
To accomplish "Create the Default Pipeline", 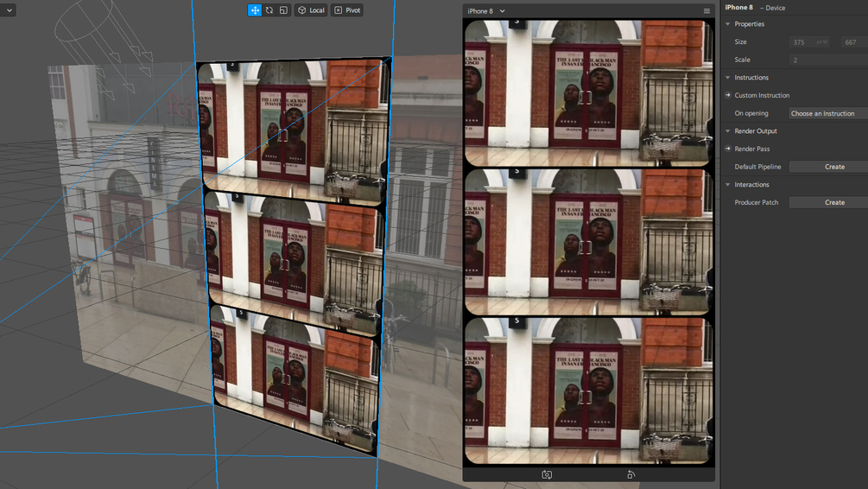I will [x=828, y=167].
